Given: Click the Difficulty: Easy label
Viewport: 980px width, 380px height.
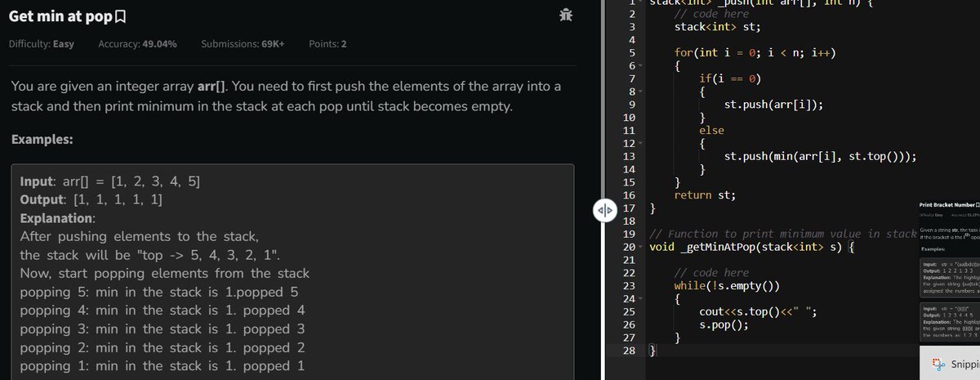Looking at the screenshot, I should (x=41, y=44).
